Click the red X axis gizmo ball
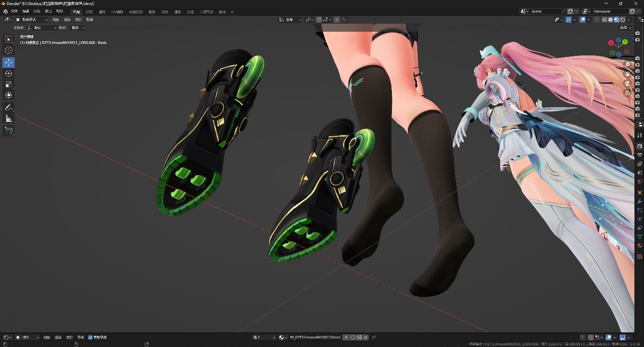 click(611, 43)
